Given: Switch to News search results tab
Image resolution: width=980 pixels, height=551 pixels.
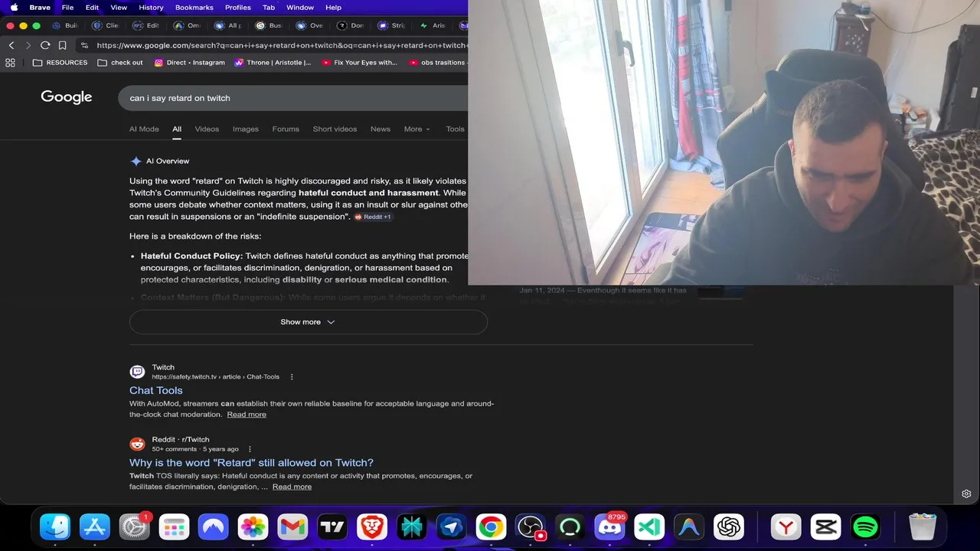Looking at the screenshot, I should click(x=381, y=129).
